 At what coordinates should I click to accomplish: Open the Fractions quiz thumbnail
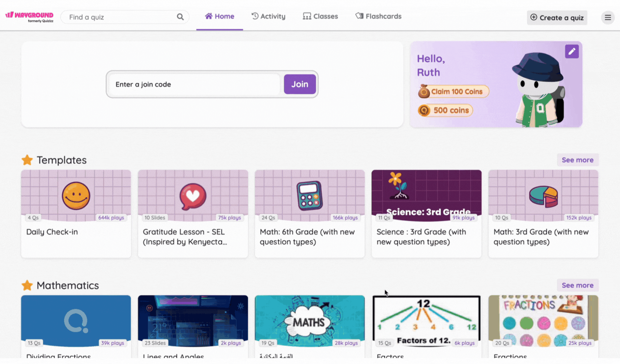tap(543, 321)
